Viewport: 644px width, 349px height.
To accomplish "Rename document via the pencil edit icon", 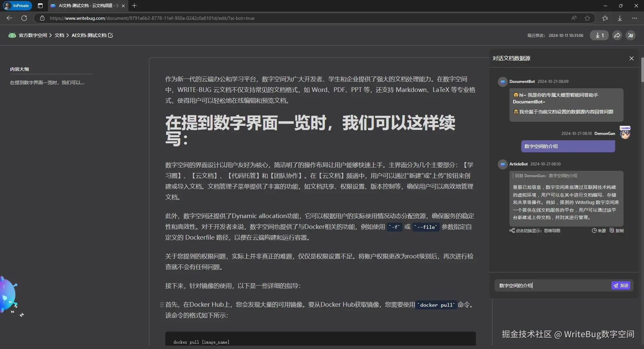I will tap(111, 35).
